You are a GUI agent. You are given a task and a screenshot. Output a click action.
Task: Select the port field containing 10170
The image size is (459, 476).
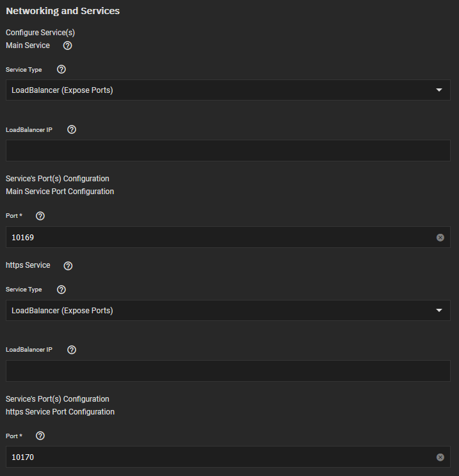pyautogui.click(x=228, y=457)
